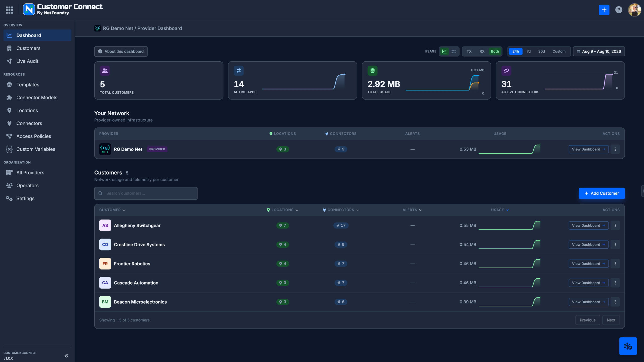The image size is (644, 362).
Task: Click the FR avatar for Frontier Robotics
Action: (105, 264)
